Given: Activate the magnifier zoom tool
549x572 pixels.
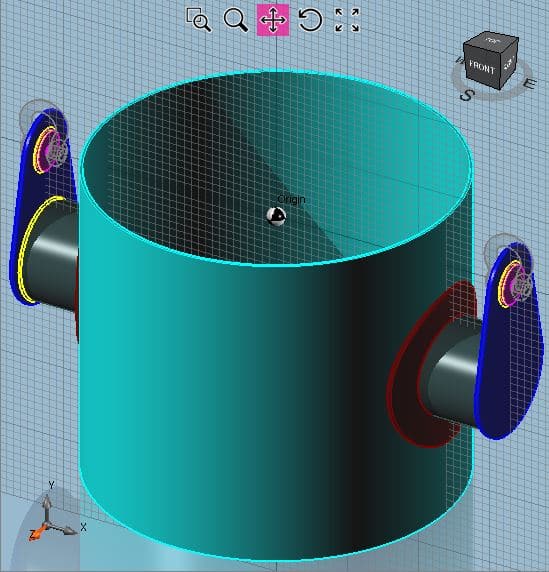Looking at the screenshot, I should (x=236, y=20).
